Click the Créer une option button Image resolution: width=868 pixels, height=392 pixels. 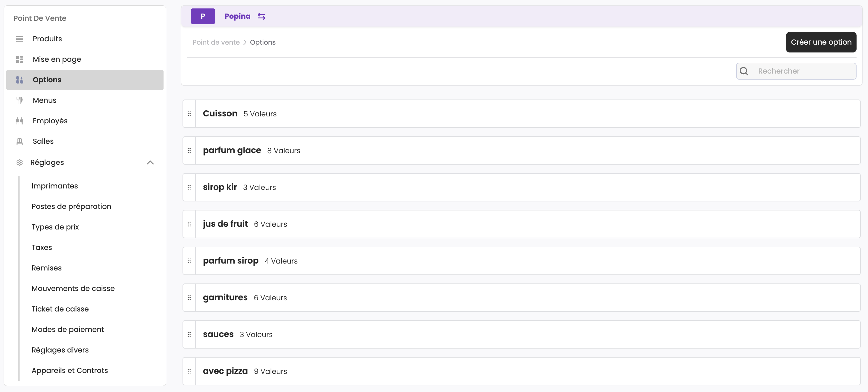pyautogui.click(x=821, y=42)
